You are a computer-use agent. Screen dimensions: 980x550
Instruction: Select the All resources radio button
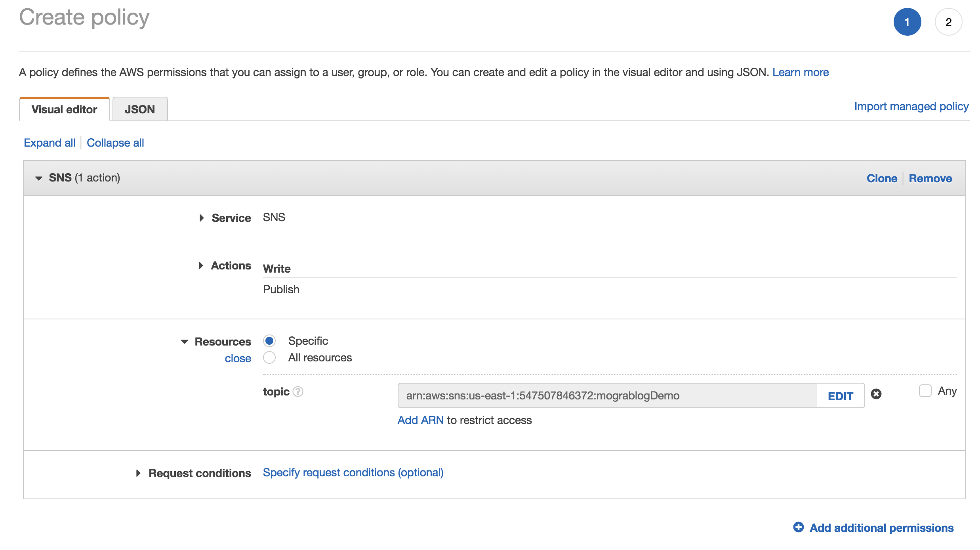pyautogui.click(x=269, y=357)
